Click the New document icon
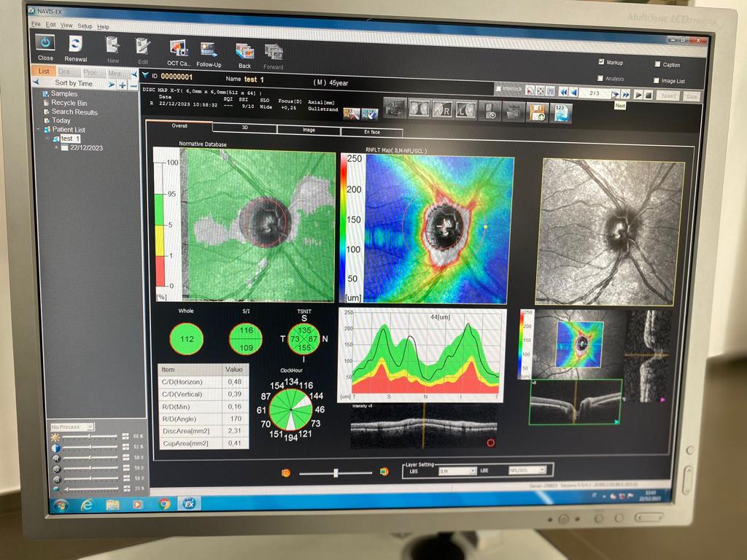This screenshot has height=560, width=747. (x=112, y=46)
